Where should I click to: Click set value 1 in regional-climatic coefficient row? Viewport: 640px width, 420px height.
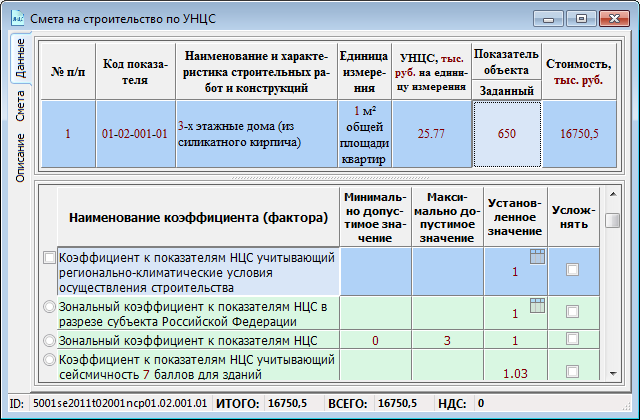click(x=515, y=272)
